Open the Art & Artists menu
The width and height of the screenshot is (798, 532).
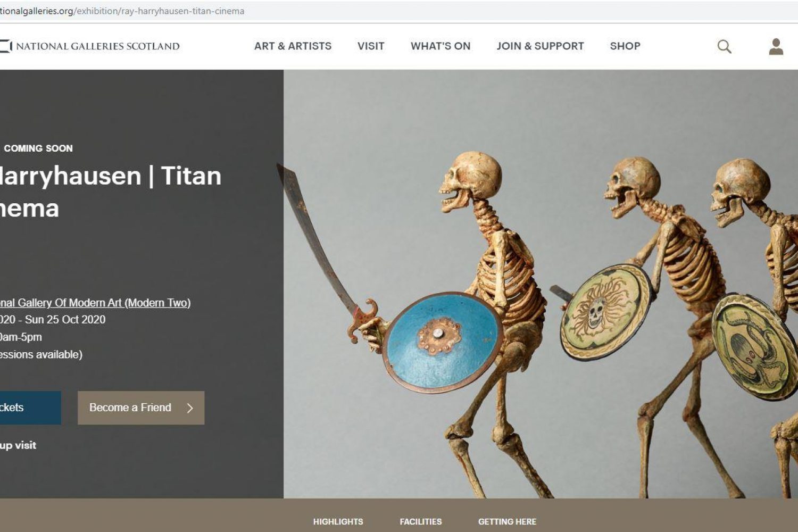coord(293,46)
